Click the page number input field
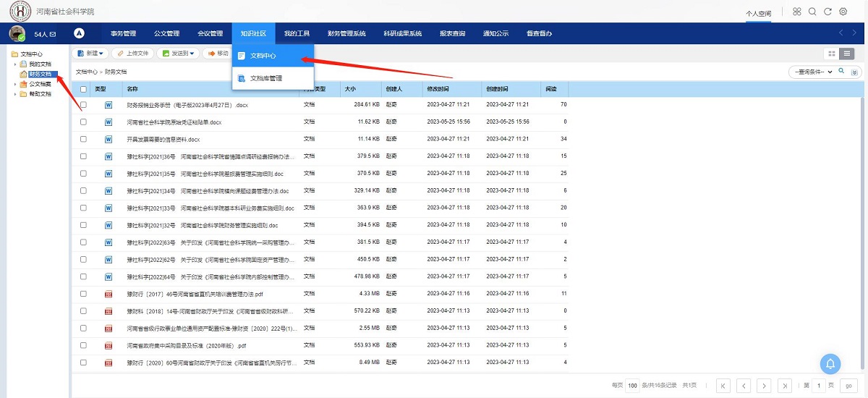The width and height of the screenshot is (868, 398). [818, 386]
